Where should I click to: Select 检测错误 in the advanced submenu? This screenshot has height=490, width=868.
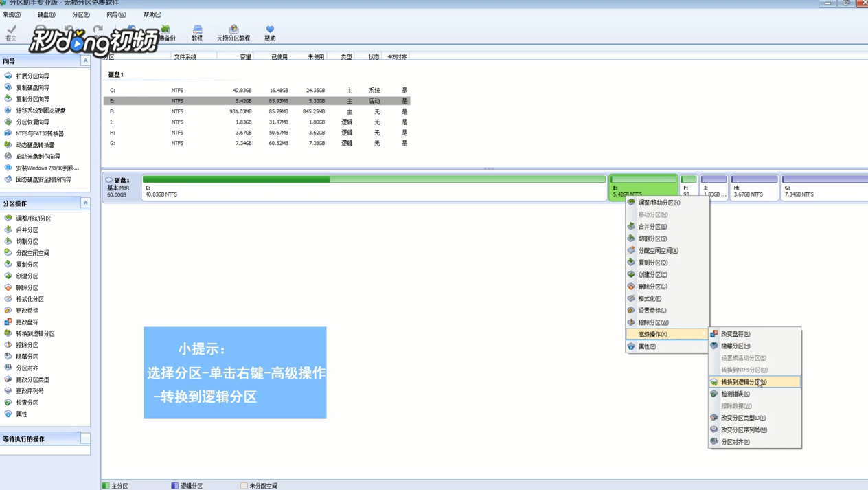point(755,394)
